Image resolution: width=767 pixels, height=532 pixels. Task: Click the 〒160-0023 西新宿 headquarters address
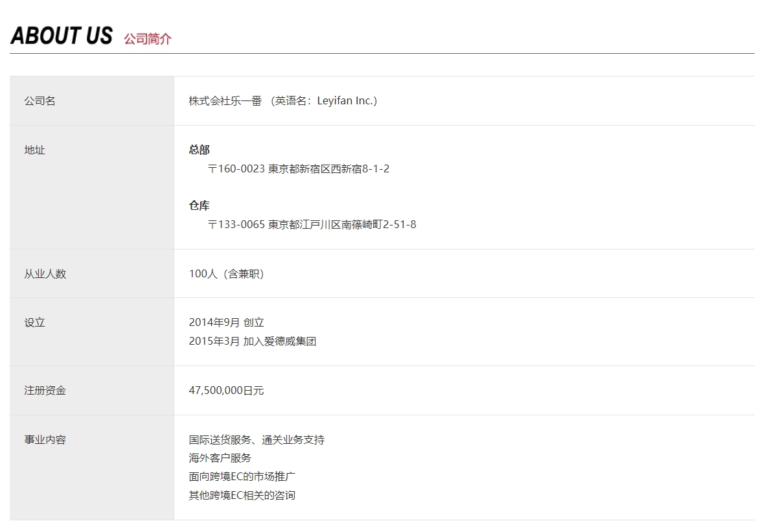pyautogui.click(x=299, y=169)
